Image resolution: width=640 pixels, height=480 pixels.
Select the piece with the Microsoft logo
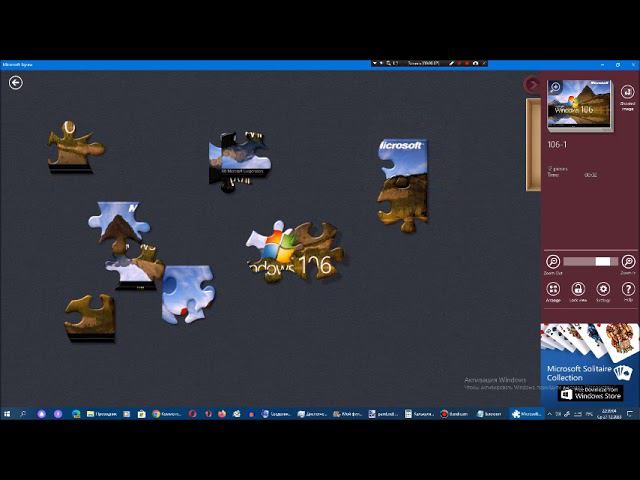click(403, 185)
